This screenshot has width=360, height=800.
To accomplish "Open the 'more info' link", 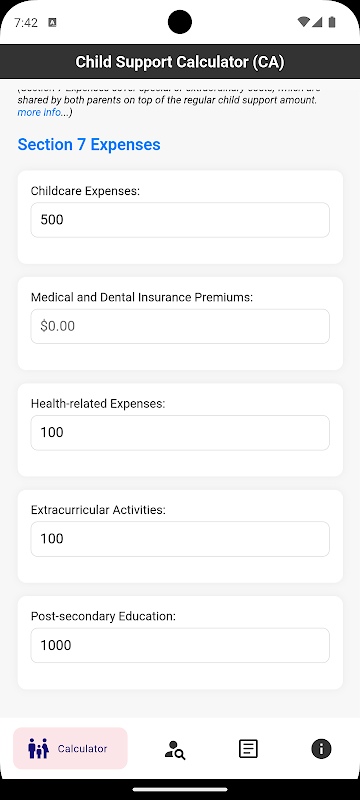I will [x=39, y=112].
